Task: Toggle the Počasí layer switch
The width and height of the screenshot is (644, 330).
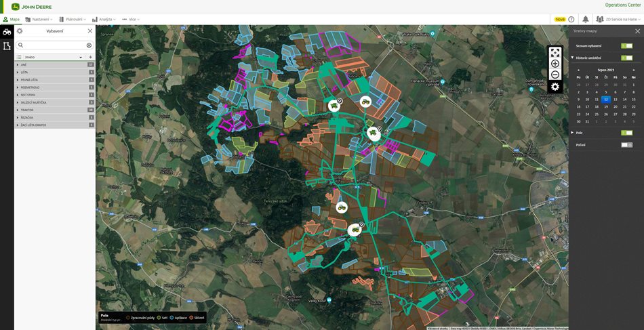Action: click(x=627, y=145)
